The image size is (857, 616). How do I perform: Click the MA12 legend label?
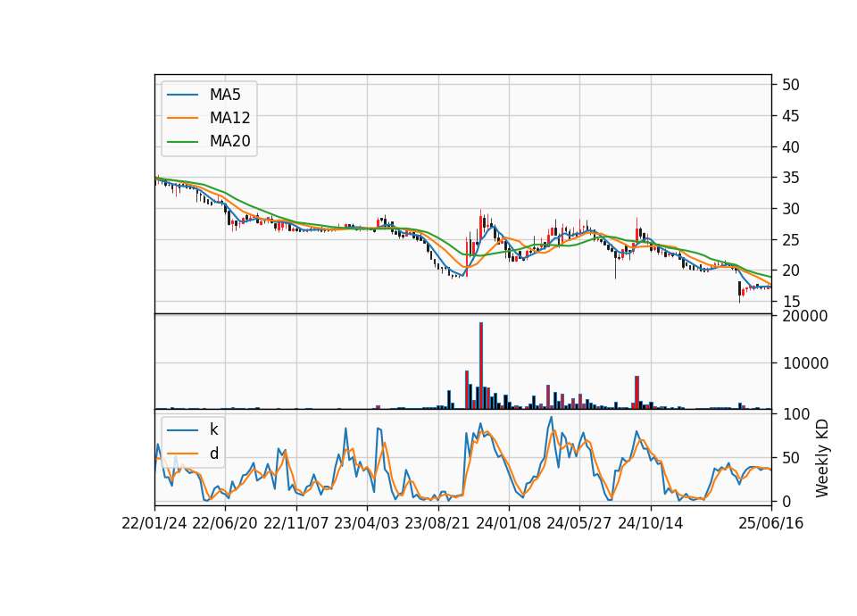[x=229, y=118]
